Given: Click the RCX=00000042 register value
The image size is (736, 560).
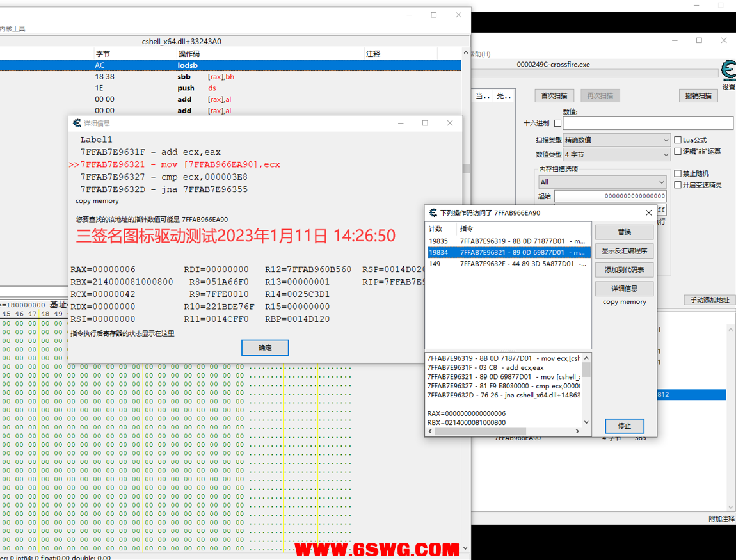Looking at the screenshot, I should click(x=103, y=294).
